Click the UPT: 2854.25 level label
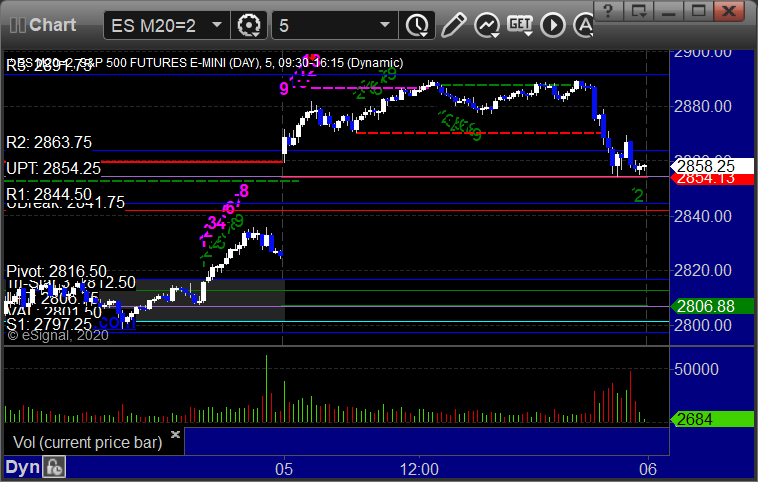Viewport: 758px width, 482px height. (53, 168)
